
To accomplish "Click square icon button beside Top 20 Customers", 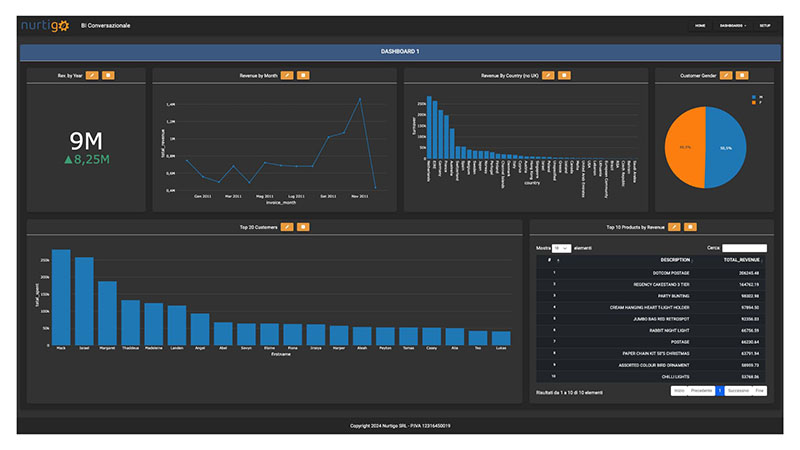I will (303, 227).
